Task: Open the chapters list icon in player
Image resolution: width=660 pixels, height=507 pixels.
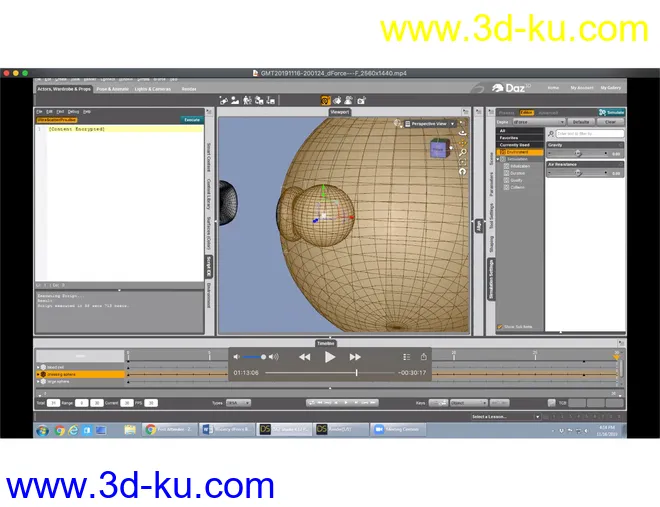Action: 406,356
